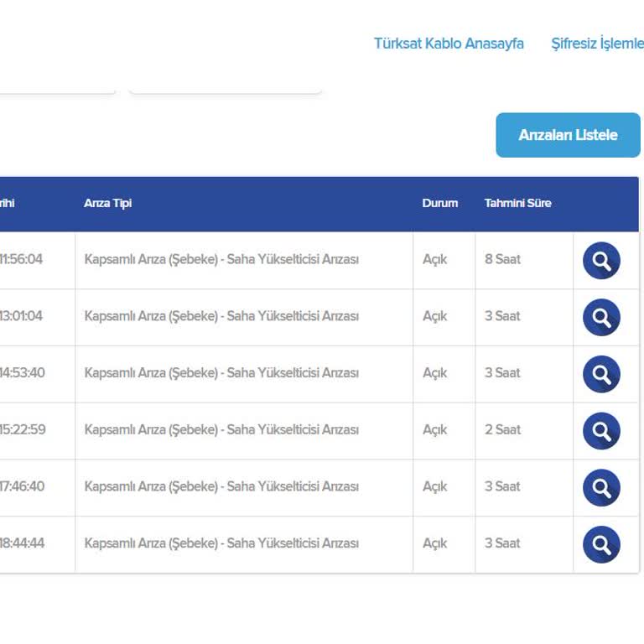Select Açık status in the 13:01:04 row
The image size is (644, 644).
(x=434, y=317)
